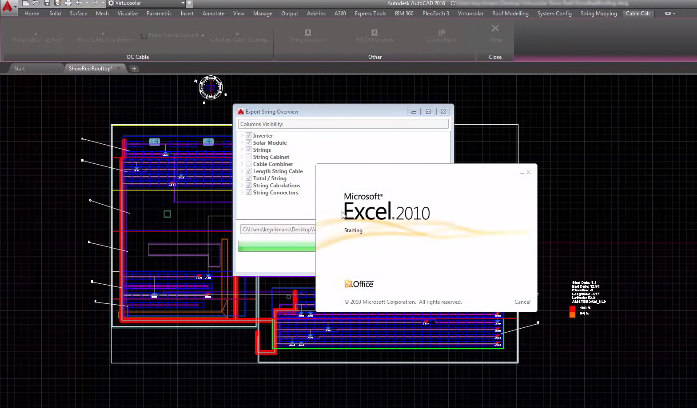Viewport: 697px width, 408px height.
Task: Switch to the Roof Modelling tab
Action: pyautogui.click(x=510, y=13)
